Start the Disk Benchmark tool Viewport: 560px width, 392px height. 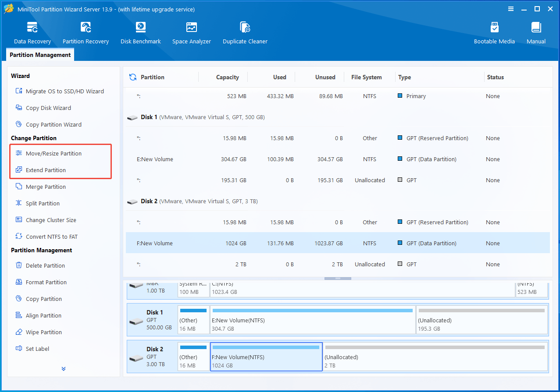(141, 33)
